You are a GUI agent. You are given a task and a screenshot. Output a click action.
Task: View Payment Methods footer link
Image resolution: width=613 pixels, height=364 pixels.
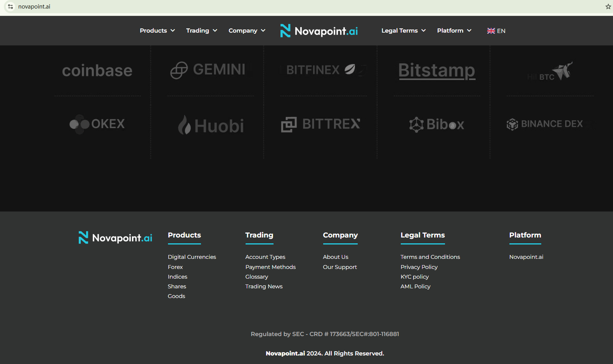[270, 267]
